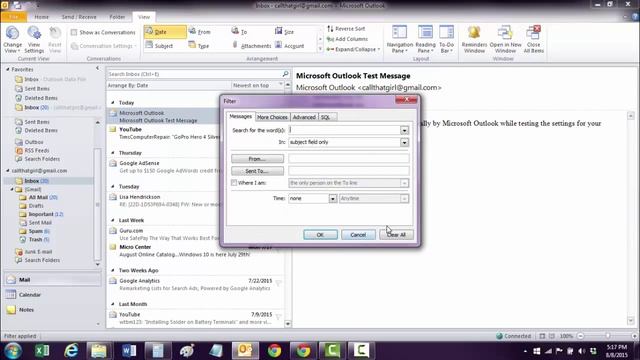Open the Reminders Window

click(474, 39)
